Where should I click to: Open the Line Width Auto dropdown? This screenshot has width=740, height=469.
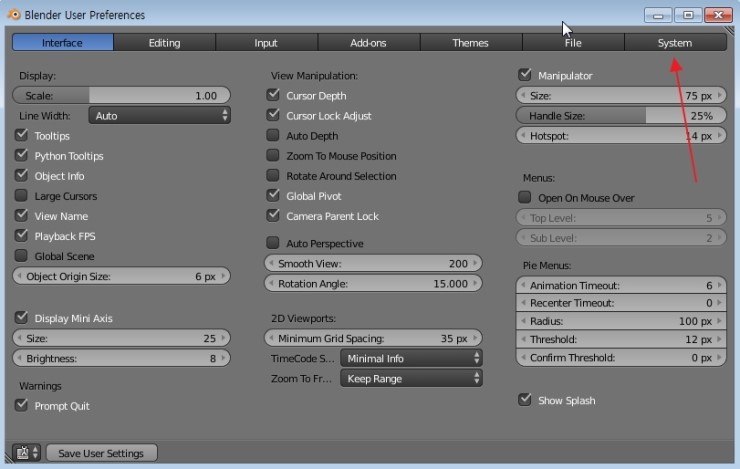(160, 116)
